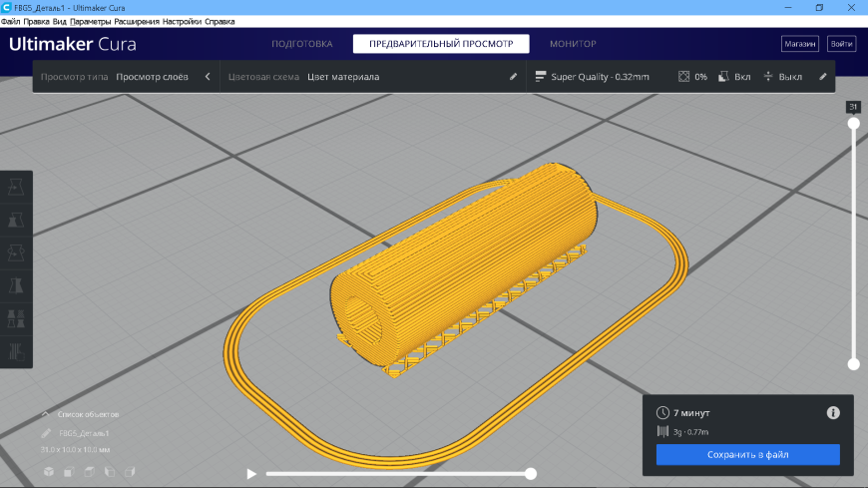The width and height of the screenshot is (868, 488).
Task: Click the layer number 31 field
Action: tap(853, 107)
